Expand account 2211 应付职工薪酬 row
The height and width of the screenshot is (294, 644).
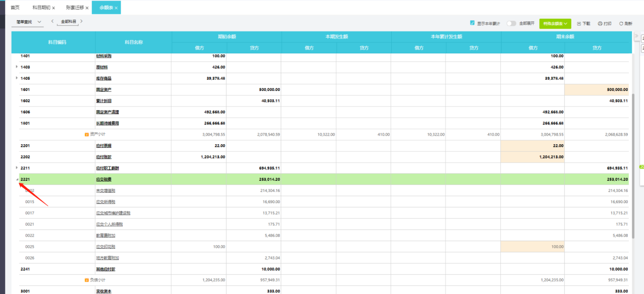[x=17, y=167]
